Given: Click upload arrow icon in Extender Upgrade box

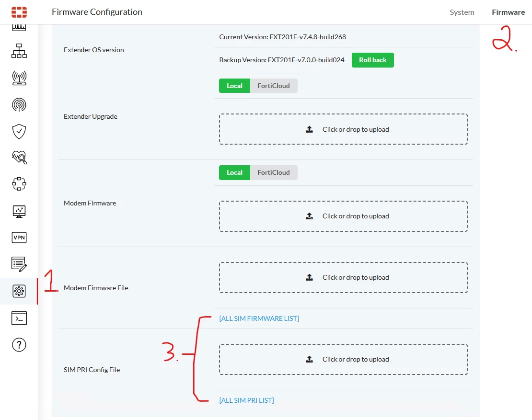Looking at the screenshot, I should [x=310, y=129].
